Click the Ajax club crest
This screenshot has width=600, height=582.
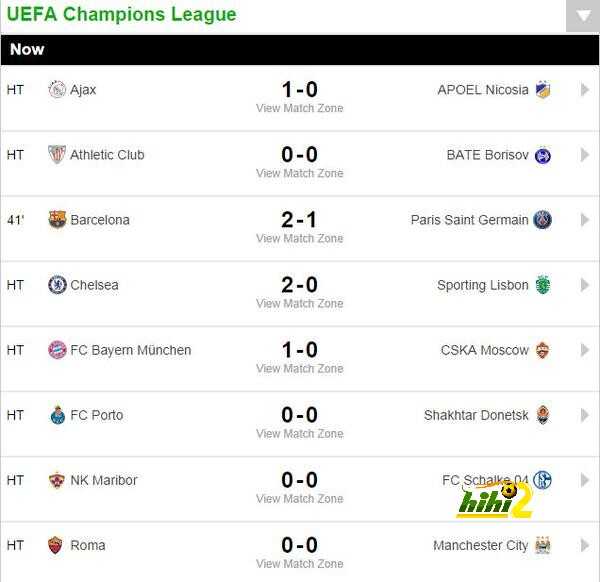57,90
